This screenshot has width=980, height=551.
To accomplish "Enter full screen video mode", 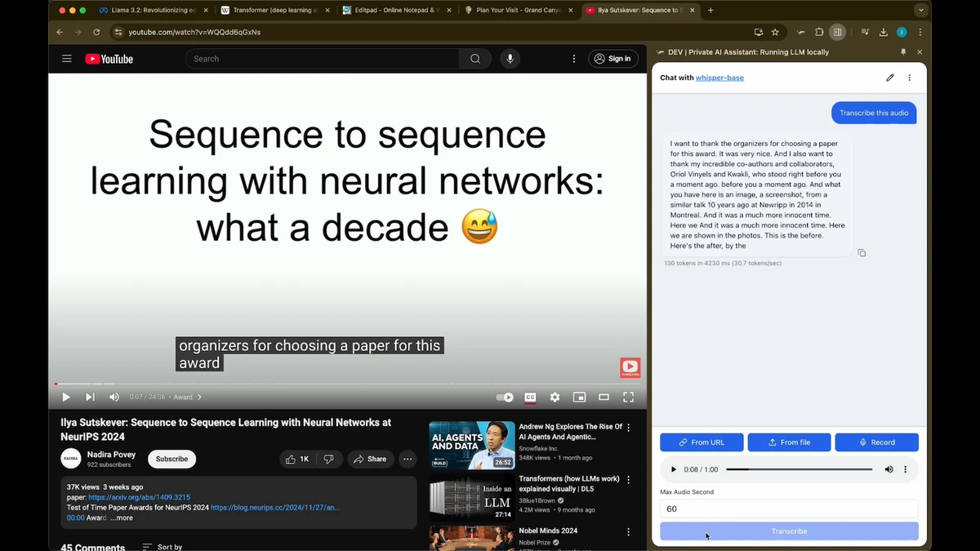I will [x=629, y=398].
